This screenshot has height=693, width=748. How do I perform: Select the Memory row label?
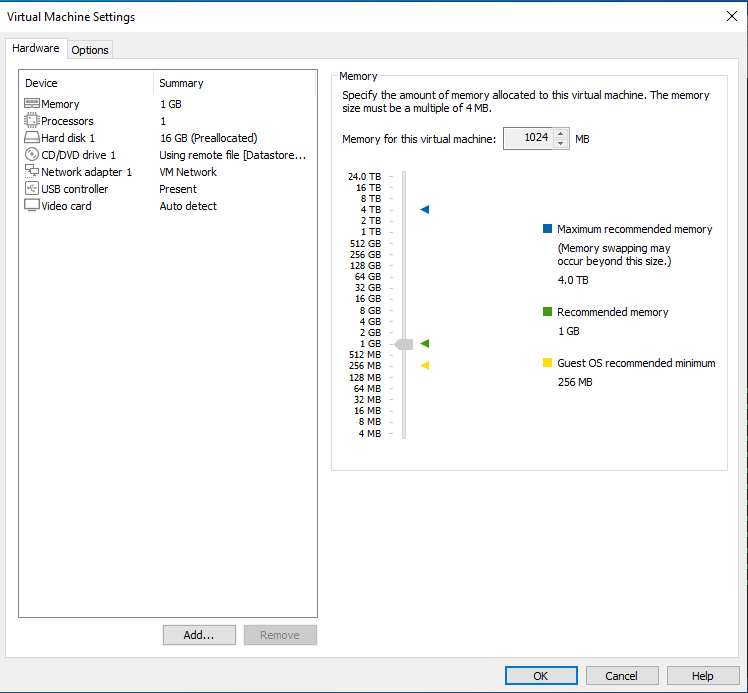click(x=60, y=104)
